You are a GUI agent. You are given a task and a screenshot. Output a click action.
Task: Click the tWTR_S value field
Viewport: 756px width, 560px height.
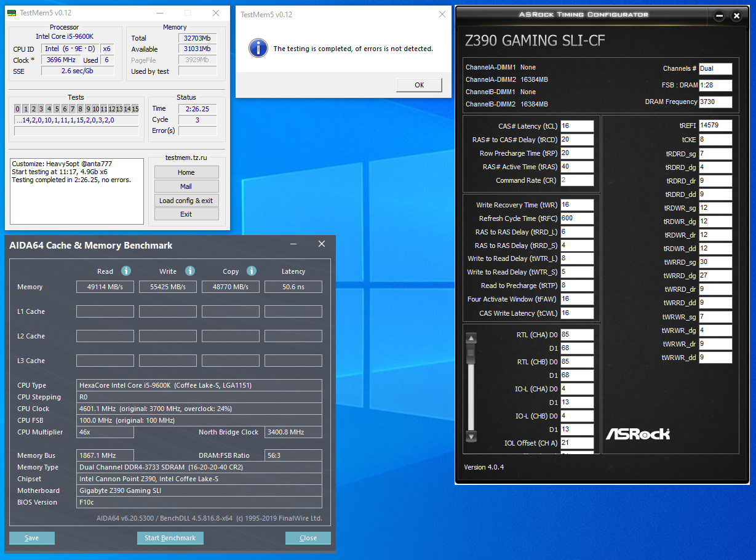coord(577,272)
